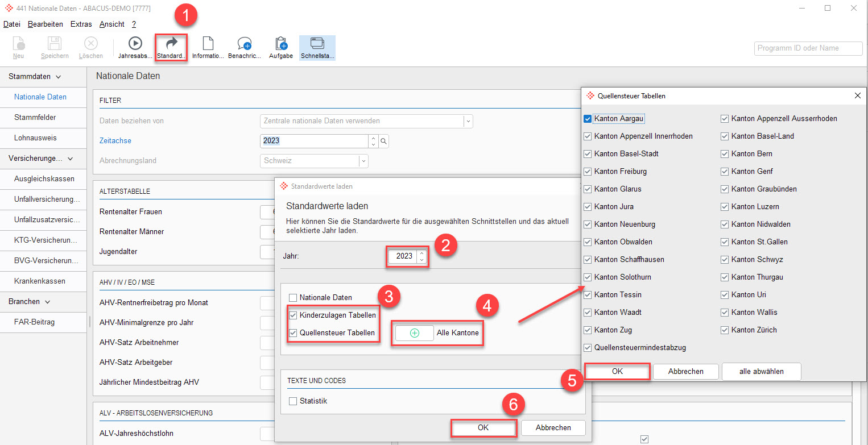Click the Zeitachse link label

click(x=115, y=141)
